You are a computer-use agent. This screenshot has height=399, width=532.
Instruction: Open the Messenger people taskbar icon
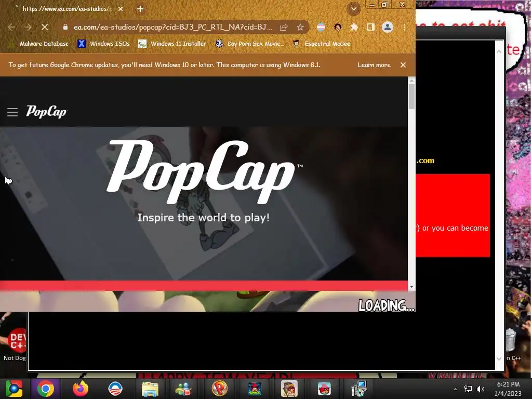[183, 389]
